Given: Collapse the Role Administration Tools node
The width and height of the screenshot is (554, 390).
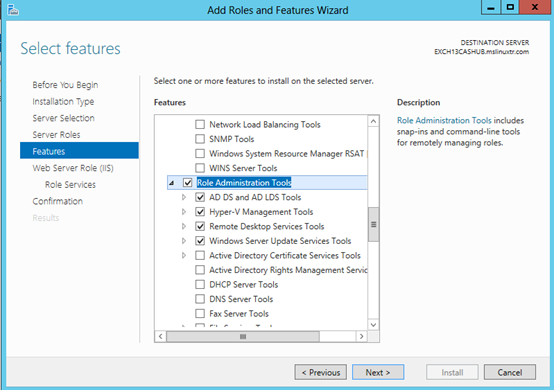Looking at the screenshot, I should [172, 183].
